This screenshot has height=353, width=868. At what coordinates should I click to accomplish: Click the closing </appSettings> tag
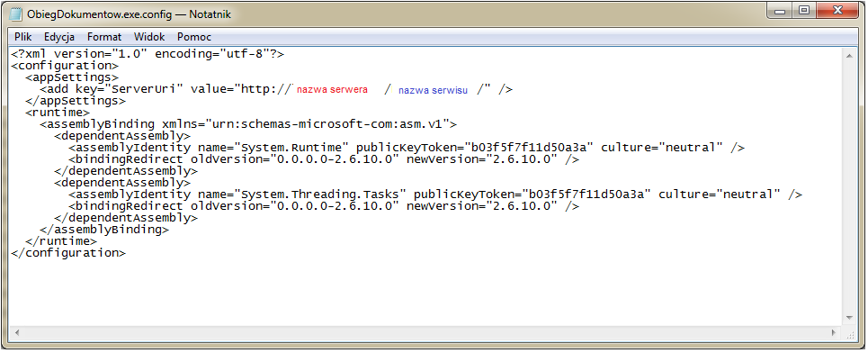pyautogui.click(x=76, y=101)
